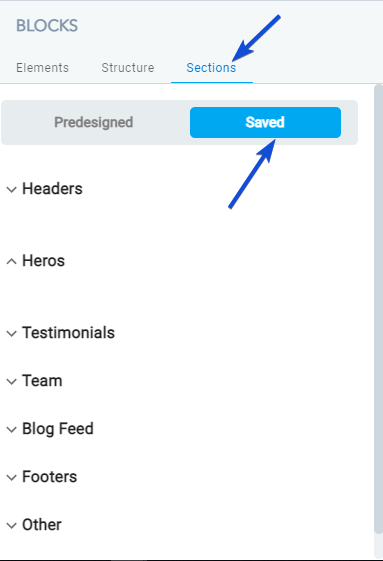
Task: Collapse the Heros category label
Action: coord(43,260)
